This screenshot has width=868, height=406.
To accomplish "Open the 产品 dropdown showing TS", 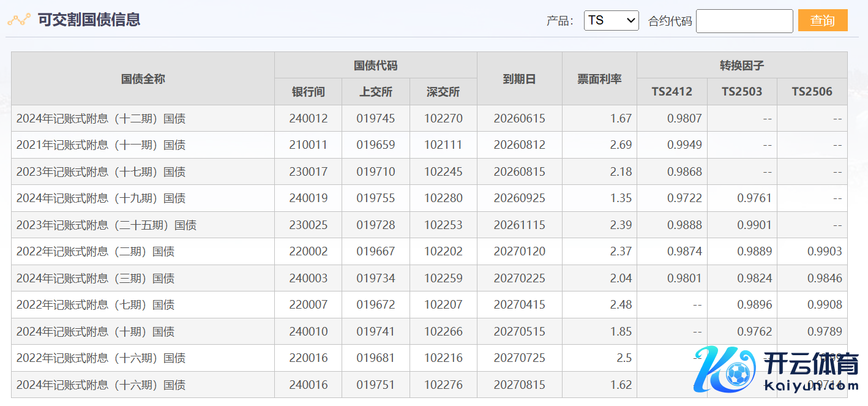I will point(611,20).
